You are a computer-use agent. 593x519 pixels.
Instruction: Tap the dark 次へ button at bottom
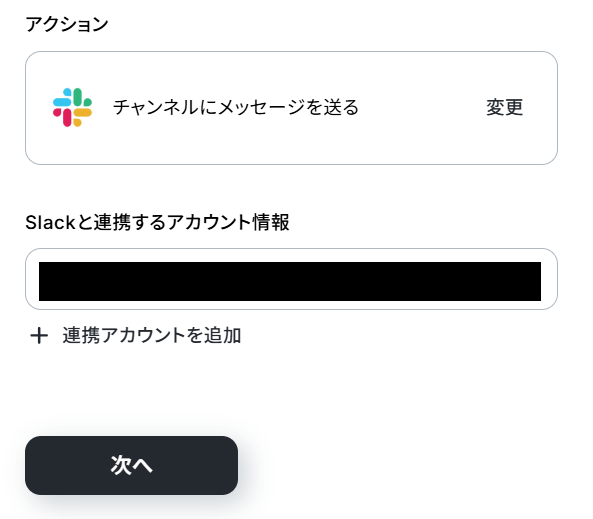pos(132,465)
